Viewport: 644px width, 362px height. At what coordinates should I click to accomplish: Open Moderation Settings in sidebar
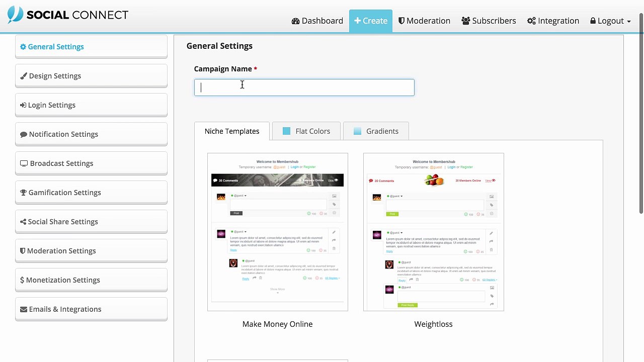click(x=91, y=251)
